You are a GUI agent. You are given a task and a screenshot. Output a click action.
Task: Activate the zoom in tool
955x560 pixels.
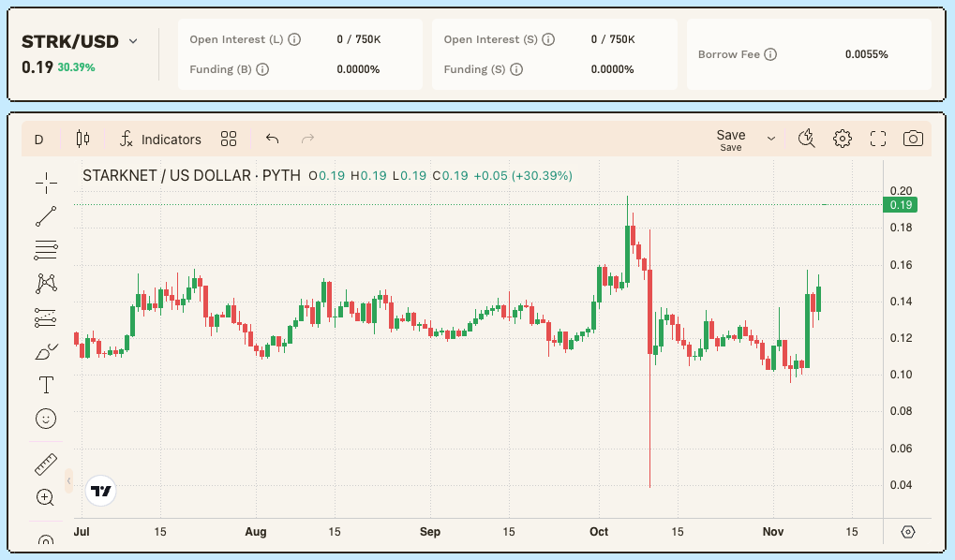click(46, 498)
